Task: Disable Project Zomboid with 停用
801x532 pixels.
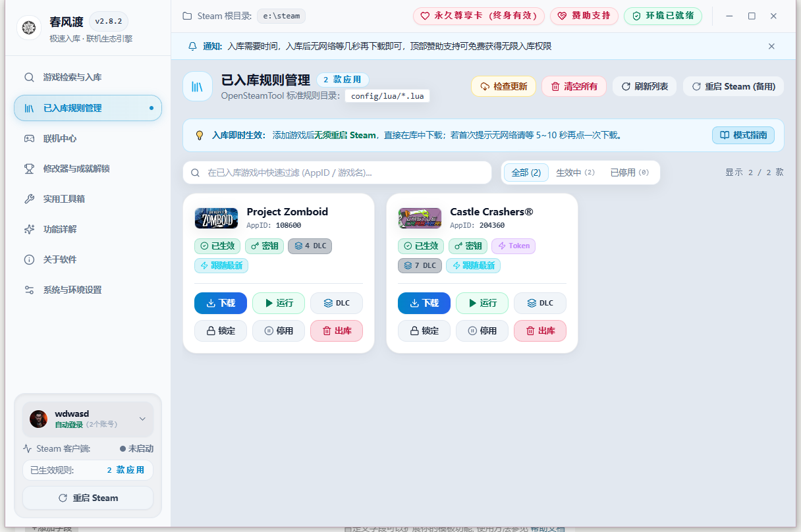Action: (279, 331)
